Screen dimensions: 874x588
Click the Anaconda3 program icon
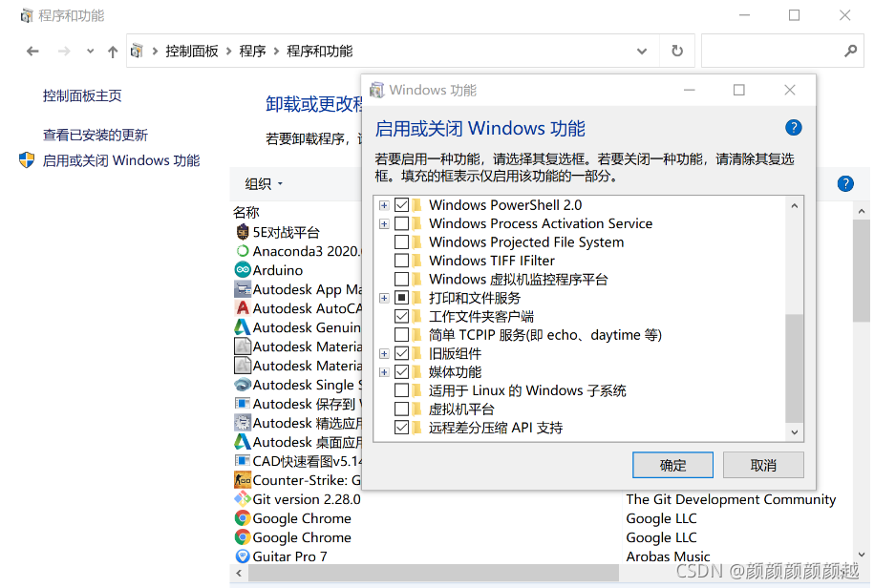243,251
